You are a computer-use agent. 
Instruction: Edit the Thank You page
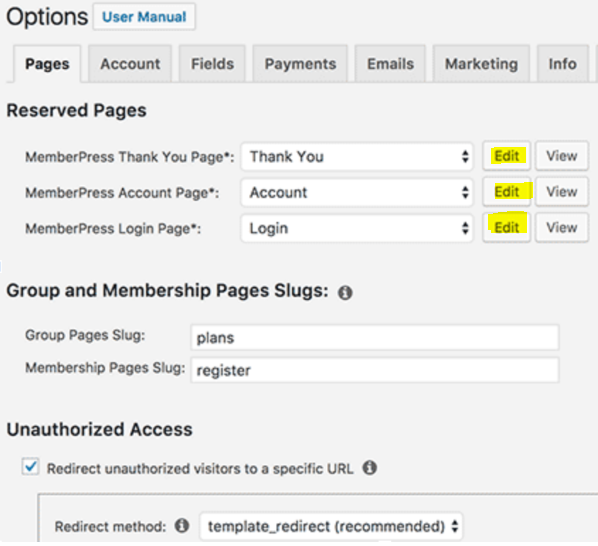506,156
